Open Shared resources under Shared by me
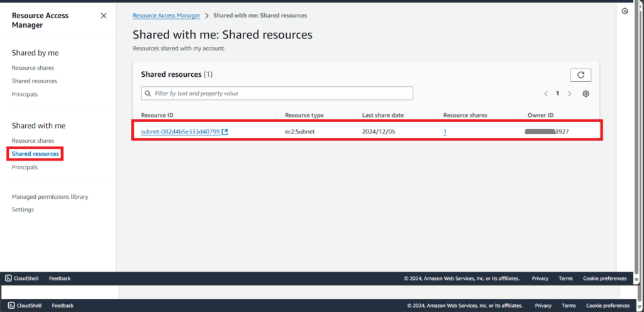This screenshot has height=312, width=644. (35, 81)
